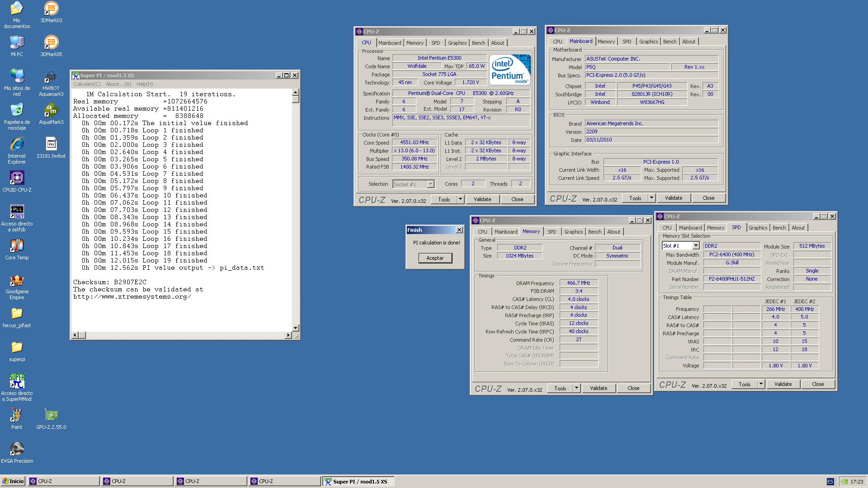Open Tools dropdown arrow in Memory window
Viewport: 868px width, 488px height.
(x=576, y=388)
